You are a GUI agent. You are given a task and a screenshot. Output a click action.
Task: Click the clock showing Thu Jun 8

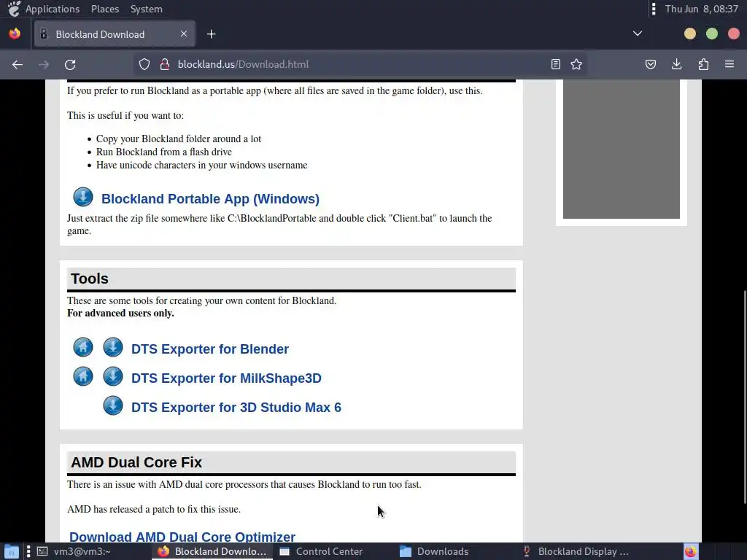pos(701,9)
